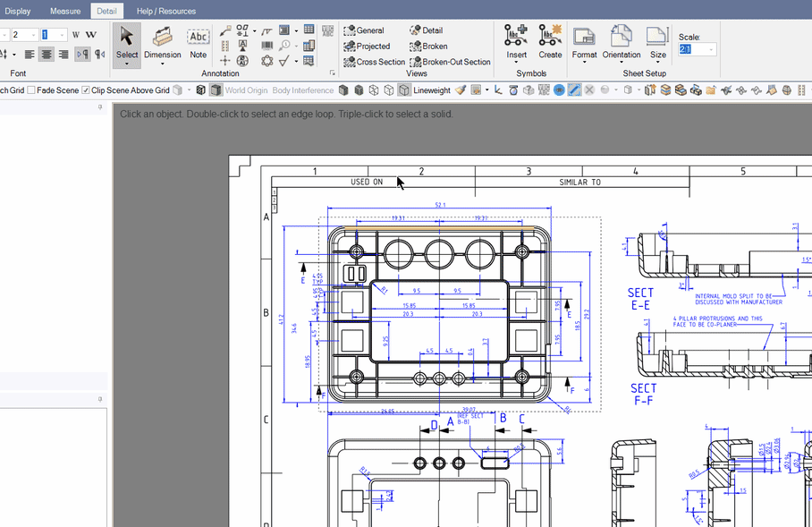Add a Detail view

click(x=427, y=30)
